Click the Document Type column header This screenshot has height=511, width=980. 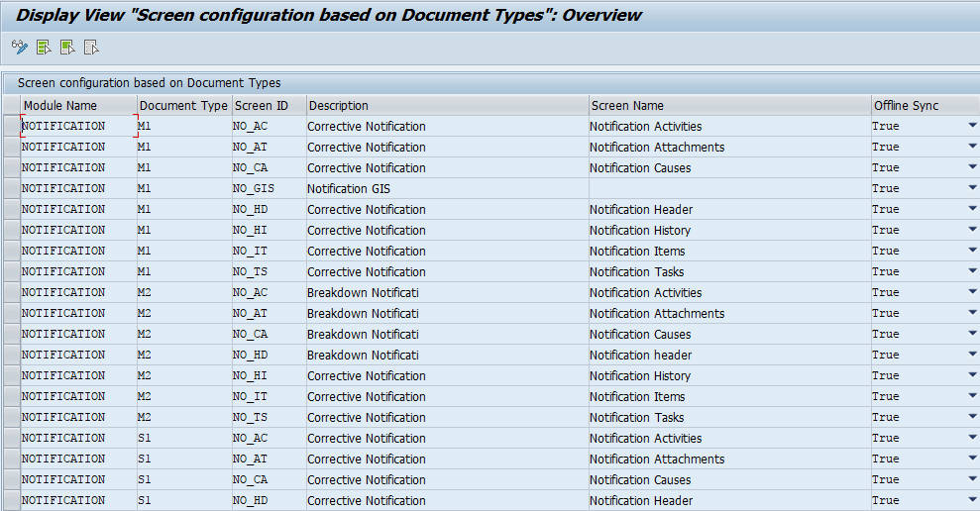tap(183, 106)
